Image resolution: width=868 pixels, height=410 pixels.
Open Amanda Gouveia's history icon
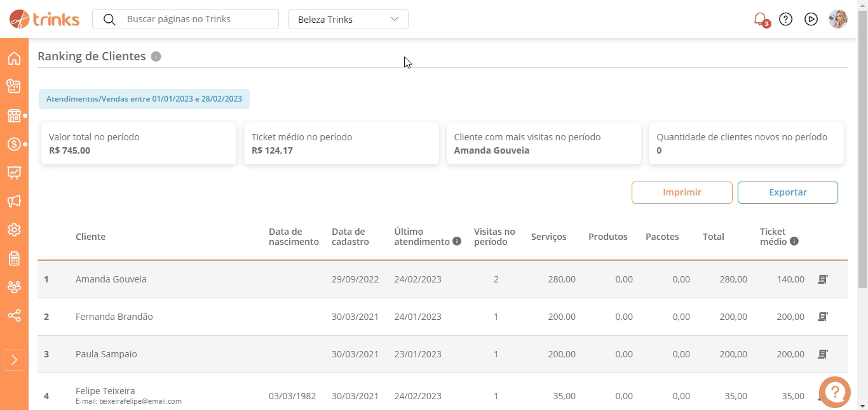point(823,279)
